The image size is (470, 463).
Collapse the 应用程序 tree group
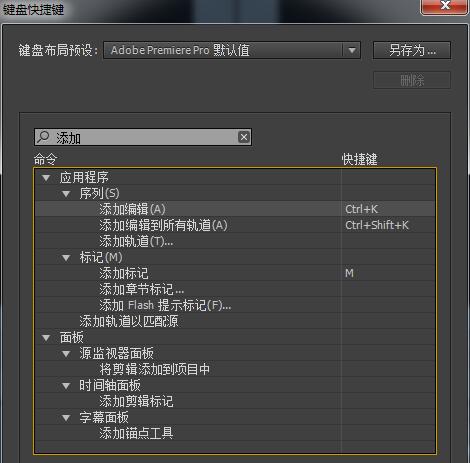[46, 177]
